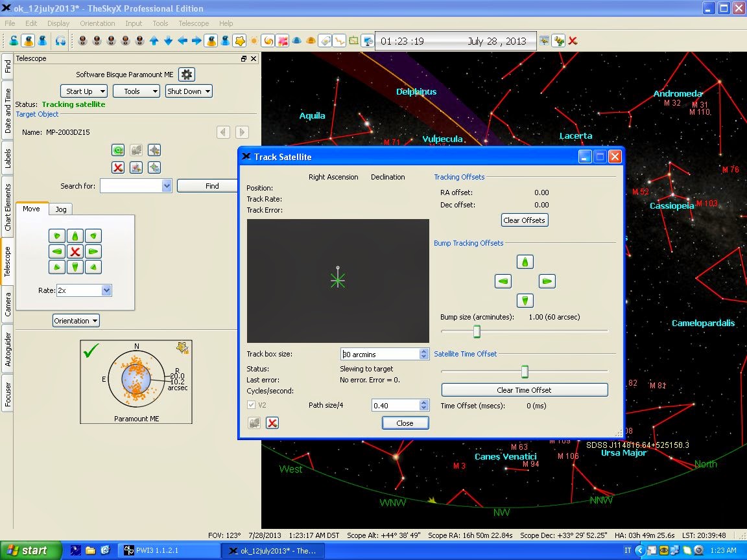The width and height of the screenshot is (747, 560).
Task: Click the Search for input field
Action: click(x=131, y=186)
